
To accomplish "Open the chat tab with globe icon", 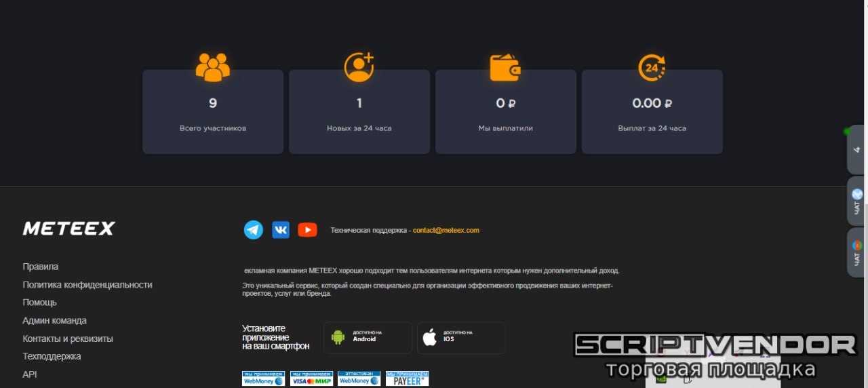I will (x=856, y=201).
